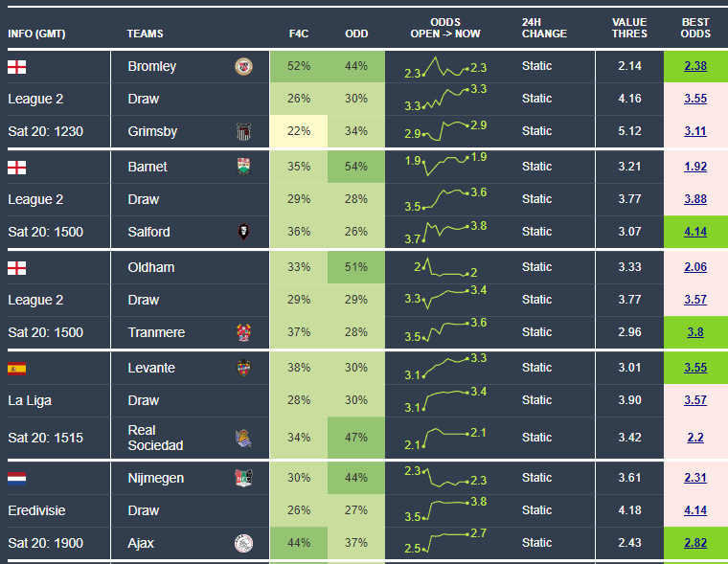This screenshot has height=564, width=728.
Task: Click the Real Sociedad crest icon
Action: point(243,439)
